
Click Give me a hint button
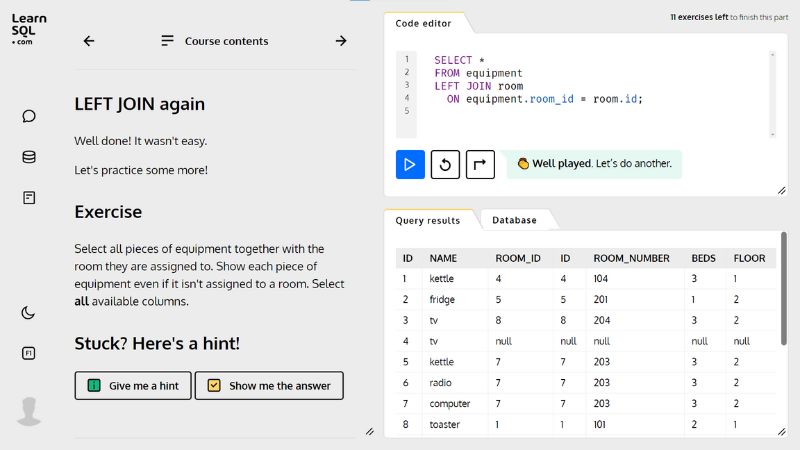[x=133, y=386]
